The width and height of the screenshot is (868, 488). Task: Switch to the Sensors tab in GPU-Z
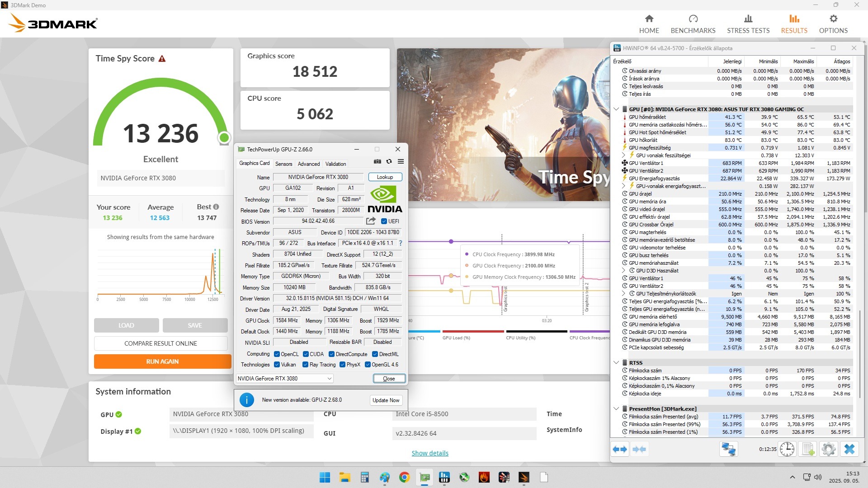283,164
